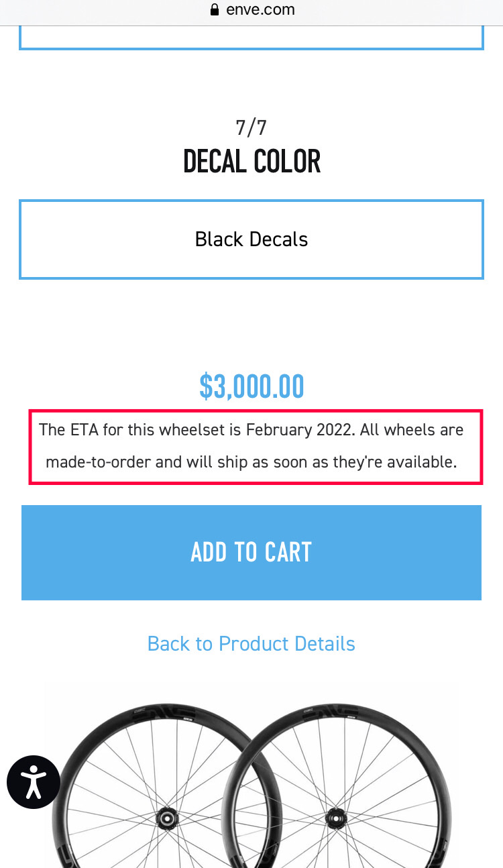
Task: Click the $3,000.00 price text
Action: (251, 387)
